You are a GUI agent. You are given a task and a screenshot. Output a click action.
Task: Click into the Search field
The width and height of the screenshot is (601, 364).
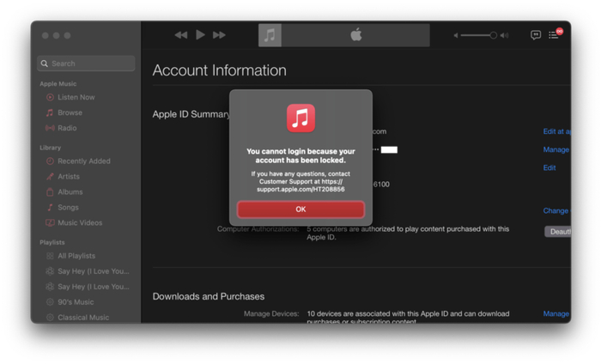(86, 64)
